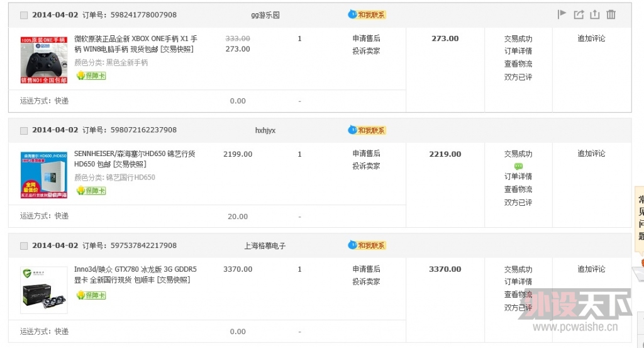Screen dimensions: 644x348
Task: Open XBOX ONE controller product thumbnail
Action: click(44, 60)
